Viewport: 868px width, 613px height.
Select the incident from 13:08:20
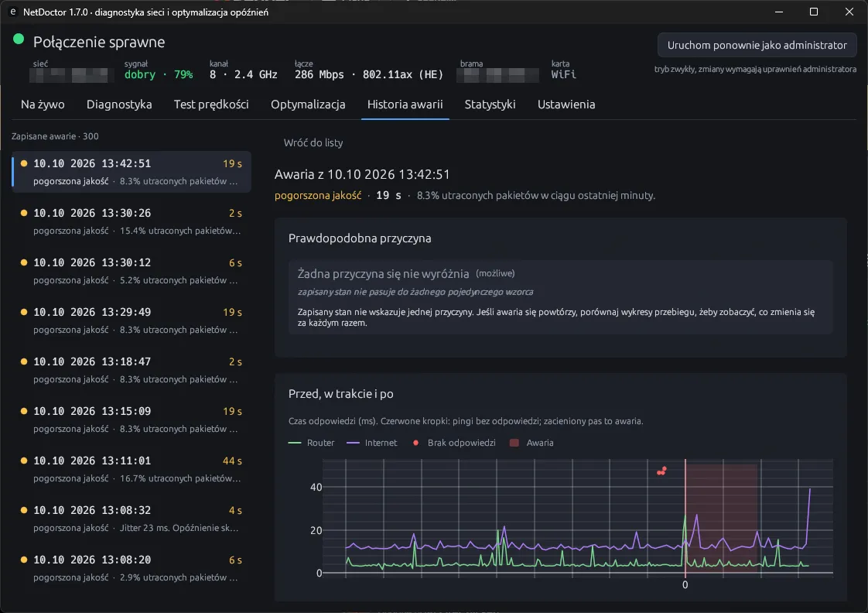point(132,568)
